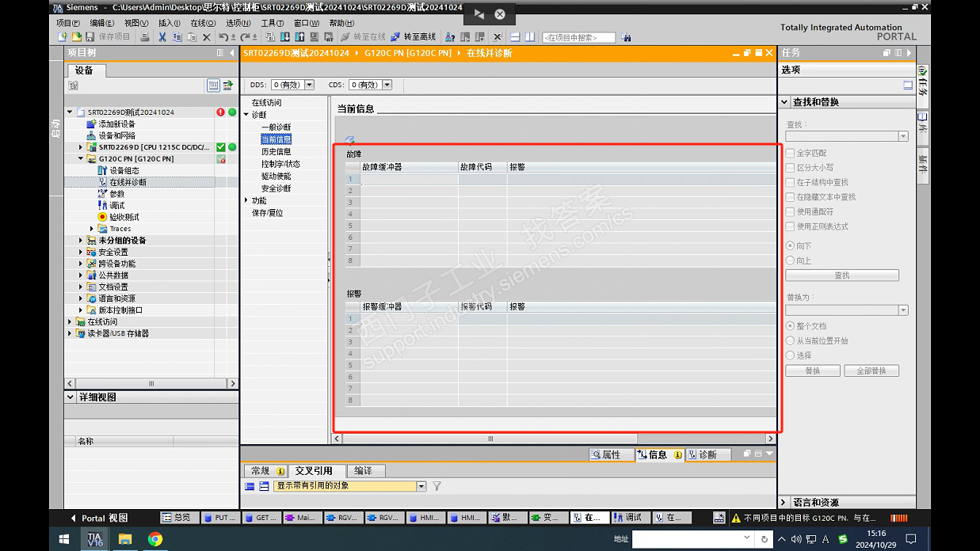Viewport: 980px width, 551px height.
Task: Open Chrome from the Windows taskbar
Action: point(155,539)
